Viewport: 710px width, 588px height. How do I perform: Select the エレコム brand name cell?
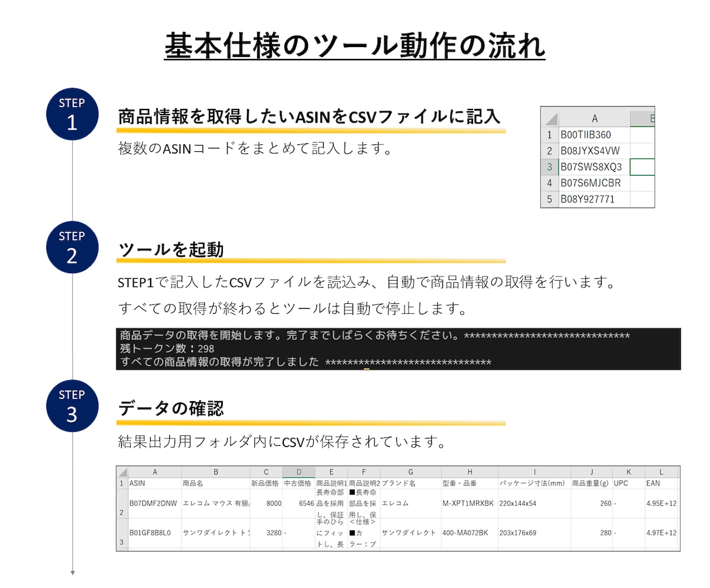tap(410, 504)
